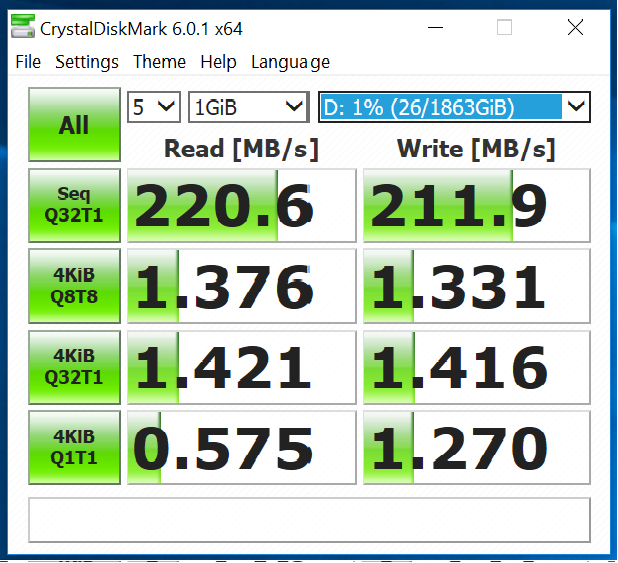Close the CrystalDiskMark window
Screen dimensions: 618x563
575,28
